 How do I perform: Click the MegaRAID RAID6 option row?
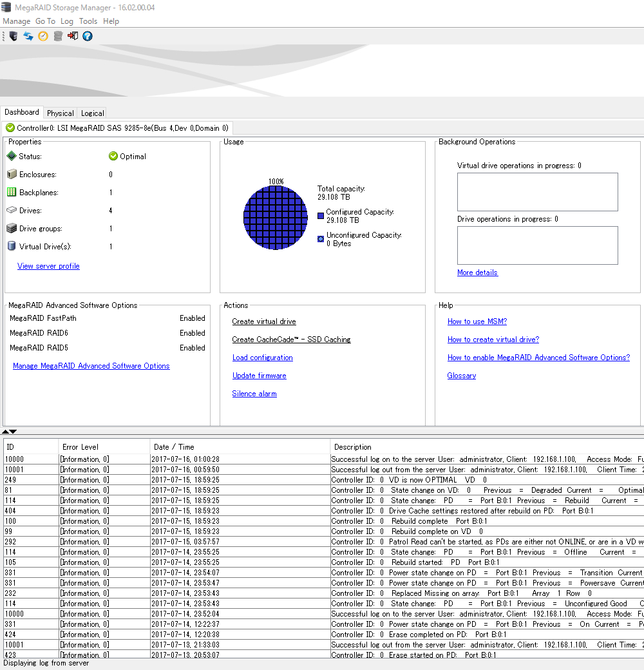point(107,333)
